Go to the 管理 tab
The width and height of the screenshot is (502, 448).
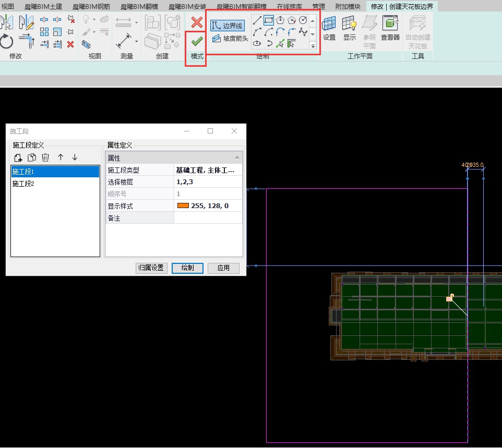pos(318,6)
